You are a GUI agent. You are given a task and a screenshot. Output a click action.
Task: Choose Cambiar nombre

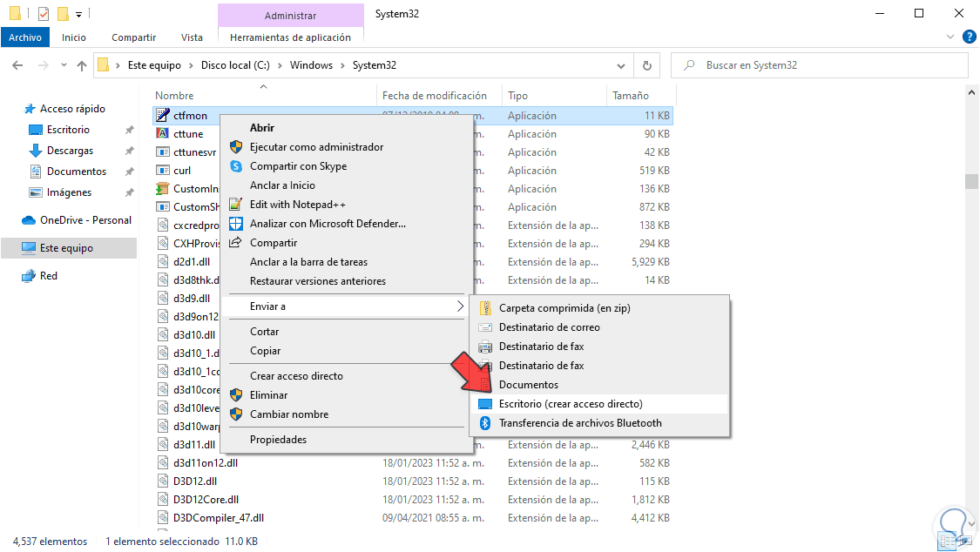click(x=348, y=414)
